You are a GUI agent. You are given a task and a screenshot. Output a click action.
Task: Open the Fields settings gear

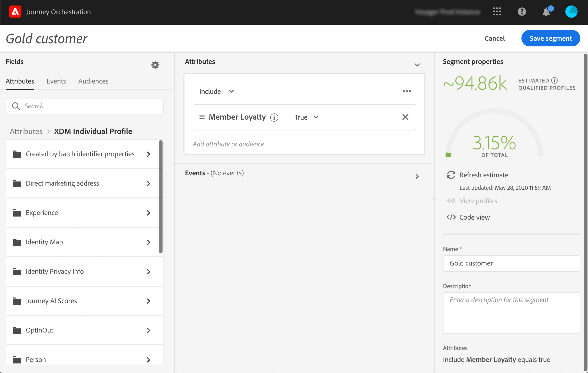[155, 65]
